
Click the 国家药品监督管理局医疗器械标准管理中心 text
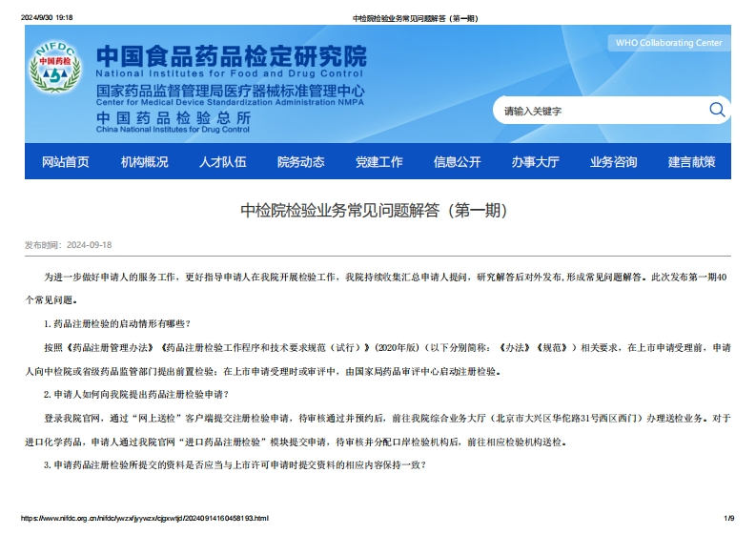[231, 91]
